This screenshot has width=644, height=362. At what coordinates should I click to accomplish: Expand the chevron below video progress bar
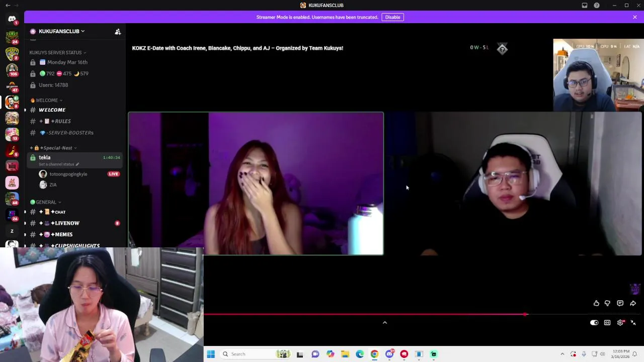[x=385, y=323]
